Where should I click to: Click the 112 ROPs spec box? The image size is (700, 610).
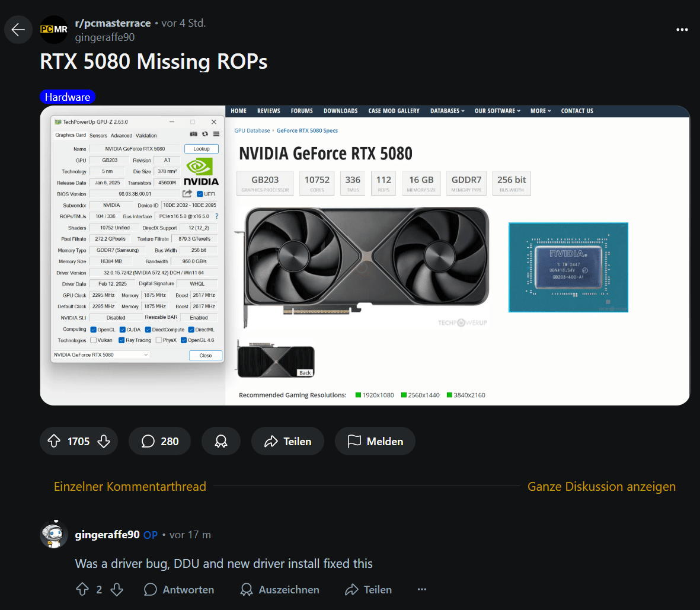(x=383, y=183)
